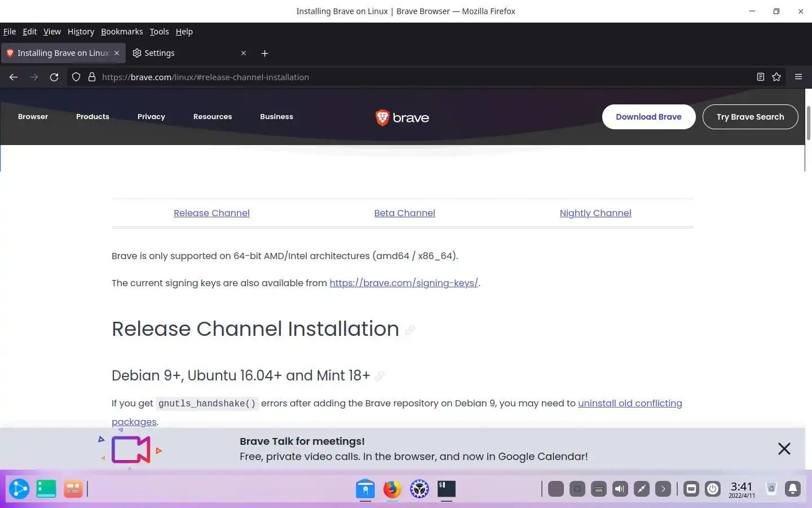
Task: Open the volume speaker tray icon
Action: 620,489
